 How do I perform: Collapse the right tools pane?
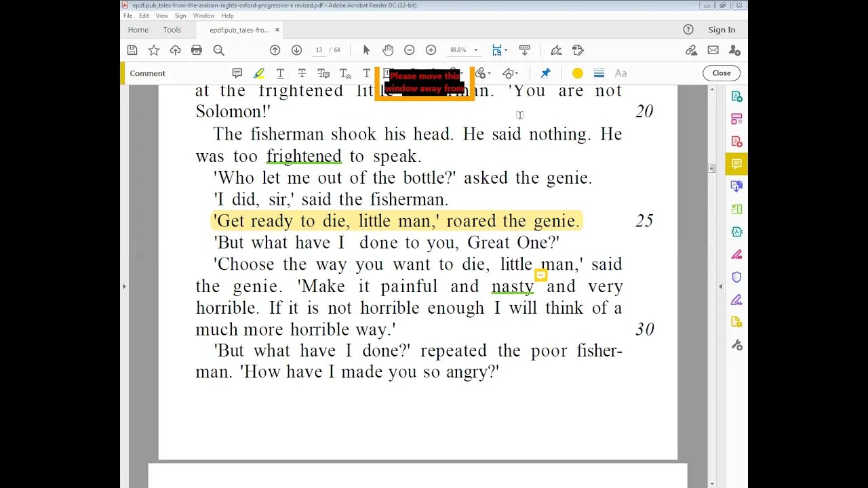pos(720,287)
